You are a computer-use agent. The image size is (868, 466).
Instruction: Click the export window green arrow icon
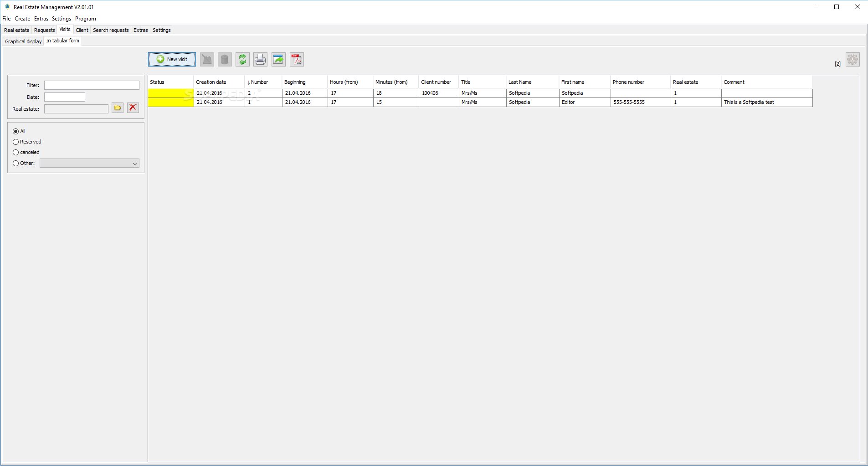pyautogui.click(x=278, y=59)
